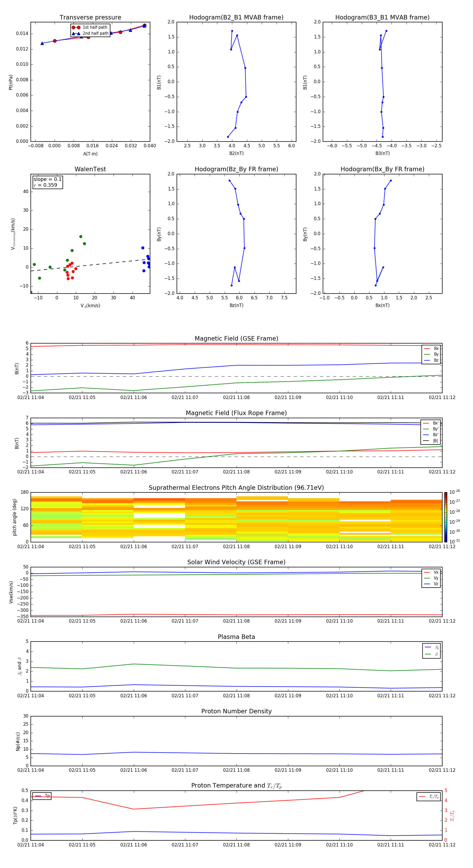The width and height of the screenshot is (473, 868).
Task: Click the "Solar Wind Velocity (GSE Frame)" title
Action: point(236,562)
